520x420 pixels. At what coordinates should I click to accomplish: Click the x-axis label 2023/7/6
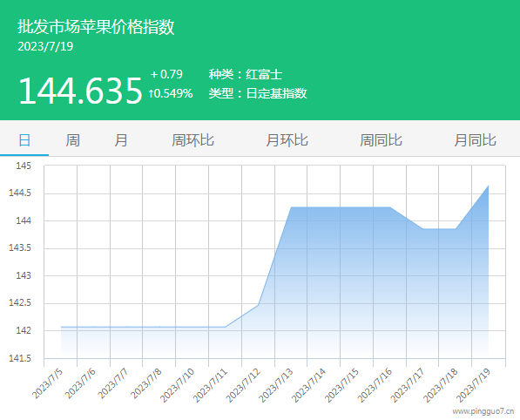[80, 383]
